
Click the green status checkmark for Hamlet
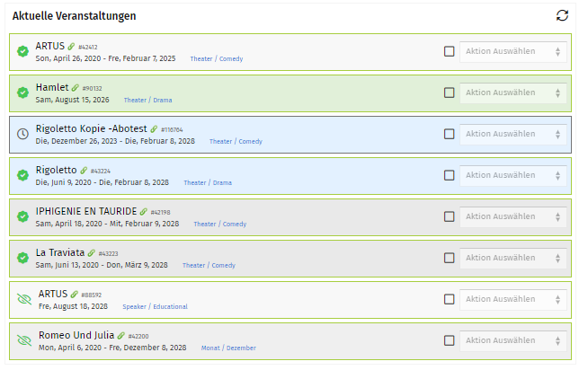(22, 92)
